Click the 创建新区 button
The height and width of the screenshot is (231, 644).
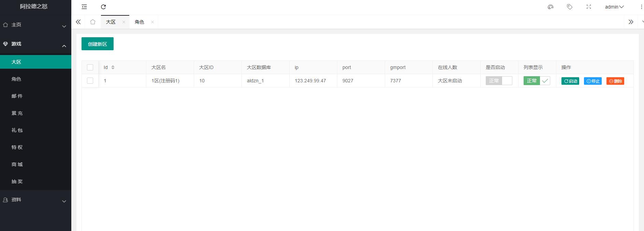click(x=98, y=44)
